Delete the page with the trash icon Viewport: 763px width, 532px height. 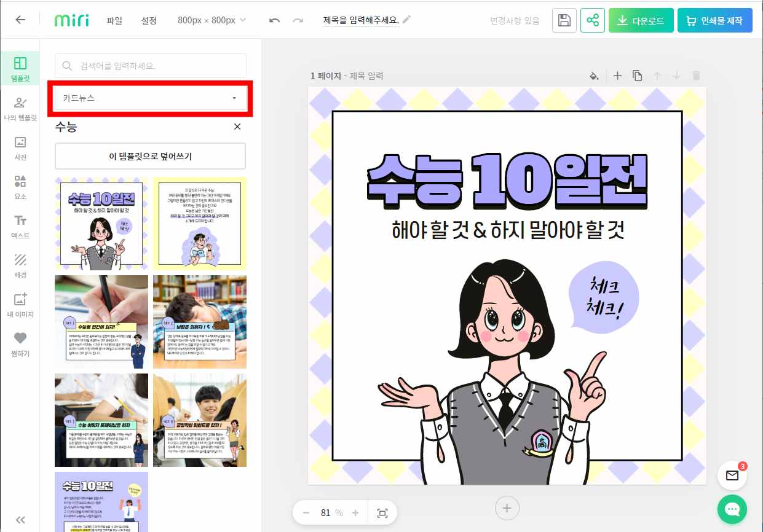point(696,76)
